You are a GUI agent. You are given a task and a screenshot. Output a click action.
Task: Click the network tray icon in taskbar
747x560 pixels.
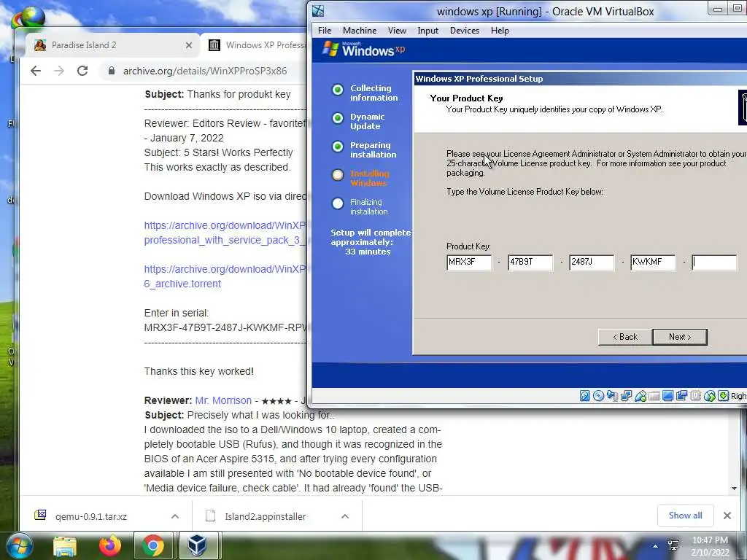pos(673,545)
